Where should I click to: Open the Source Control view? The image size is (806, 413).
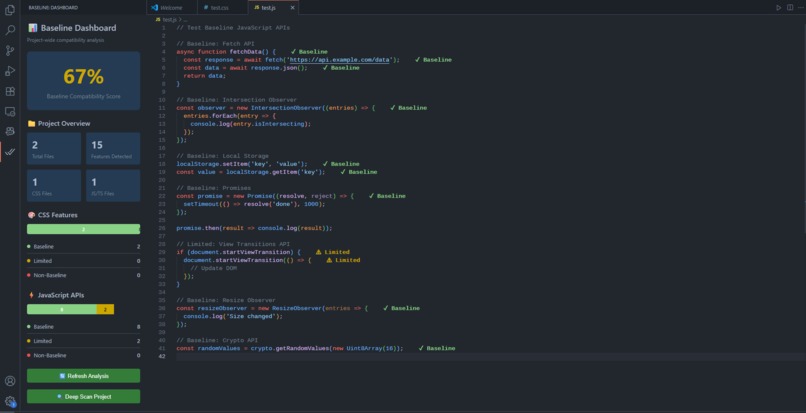pyautogui.click(x=10, y=50)
